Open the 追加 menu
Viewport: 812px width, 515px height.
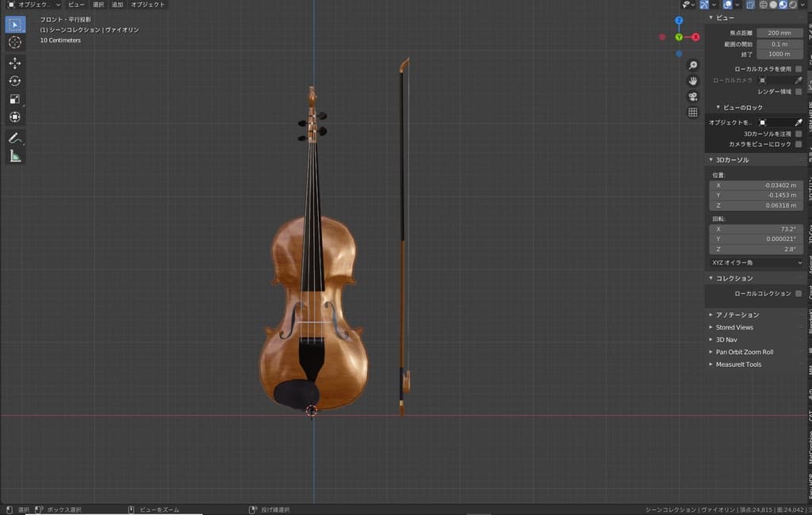117,5
